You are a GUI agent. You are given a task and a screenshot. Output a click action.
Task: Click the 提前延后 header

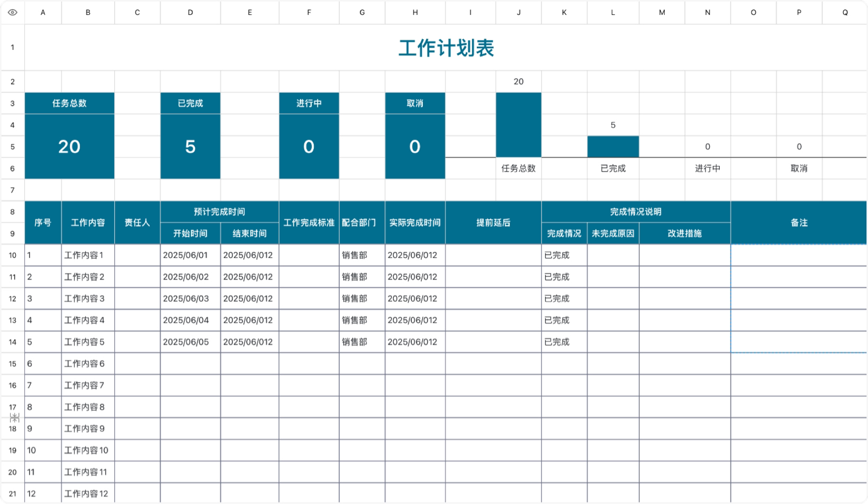tap(493, 222)
